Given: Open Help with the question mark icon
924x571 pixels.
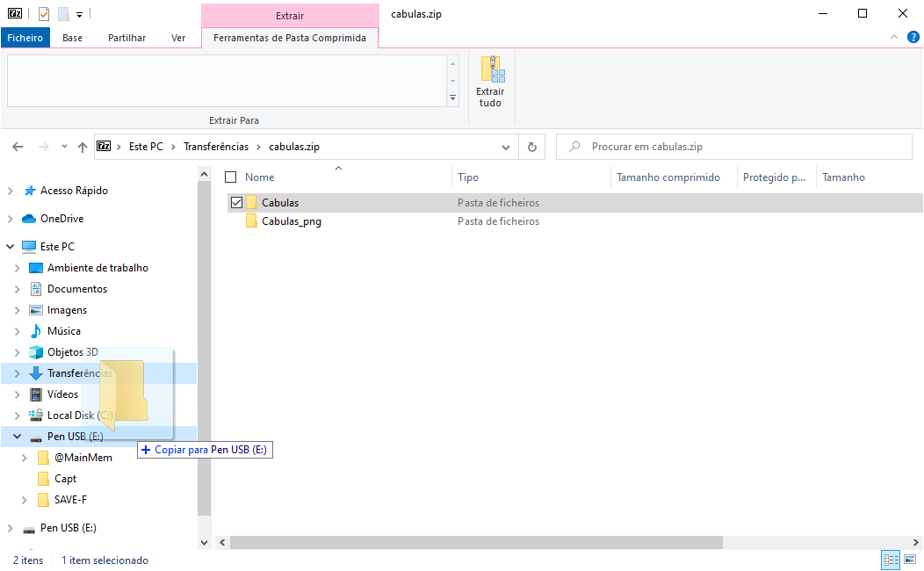Looking at the screenshot, I should click(x=913, y=37).
